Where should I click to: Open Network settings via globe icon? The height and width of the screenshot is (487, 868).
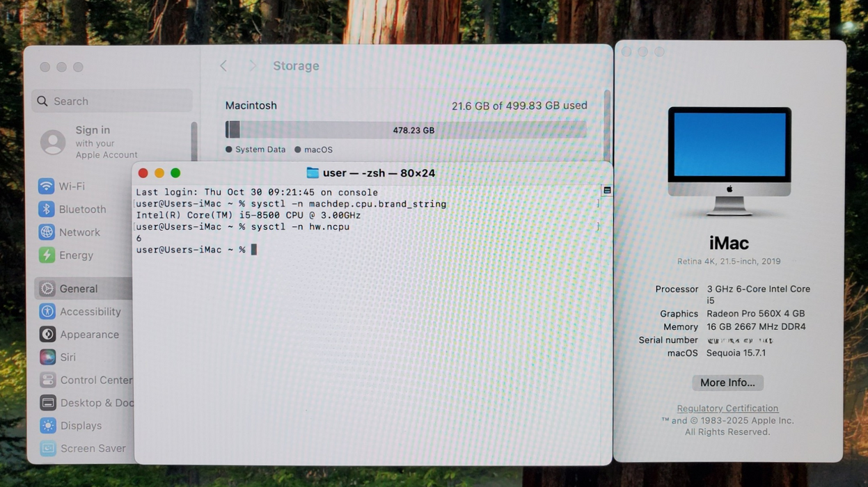coord(46,232)
